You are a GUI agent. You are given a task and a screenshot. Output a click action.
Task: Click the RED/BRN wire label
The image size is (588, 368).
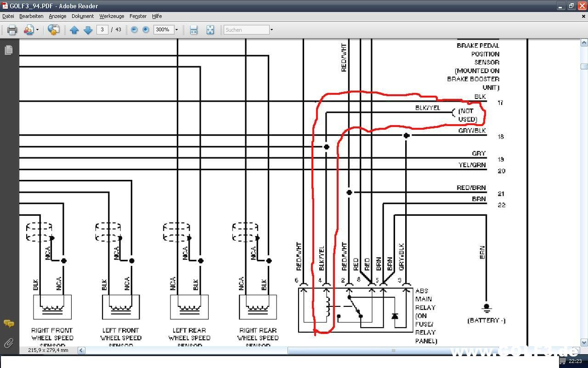click(471, 188)
